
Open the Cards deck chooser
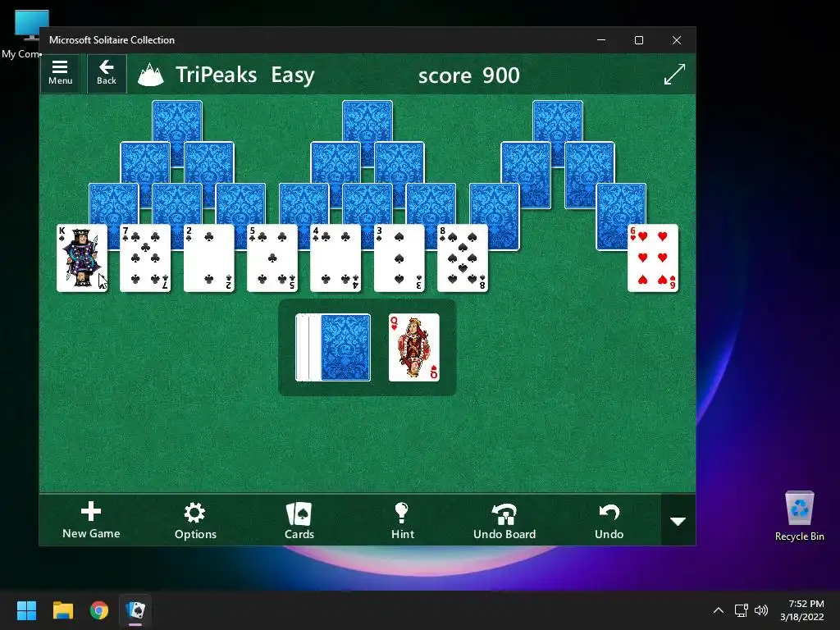tap(299, 519)
